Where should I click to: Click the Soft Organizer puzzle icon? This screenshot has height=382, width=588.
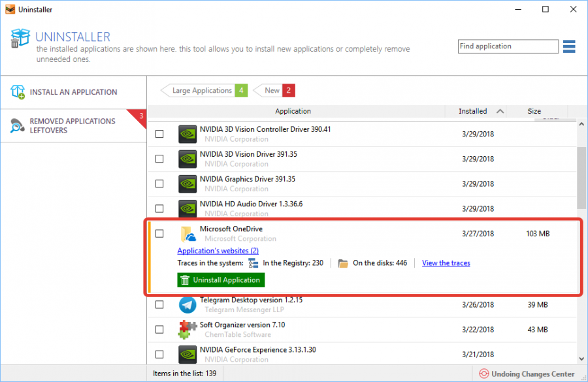point(187,330)
